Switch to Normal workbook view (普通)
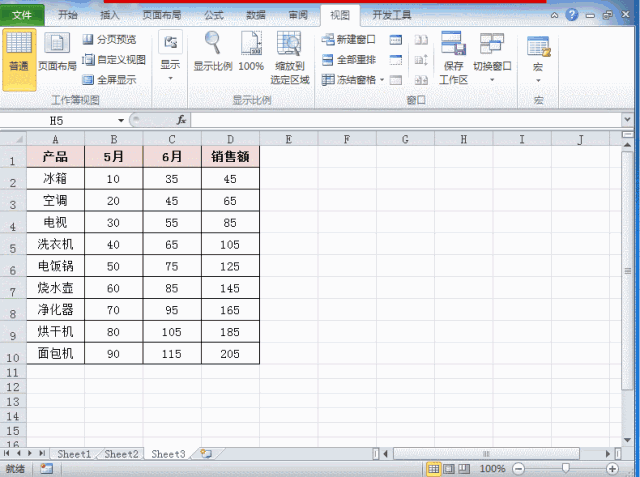Image resolution: width=640 pixels, height=477 pixels. pos(19,60)
